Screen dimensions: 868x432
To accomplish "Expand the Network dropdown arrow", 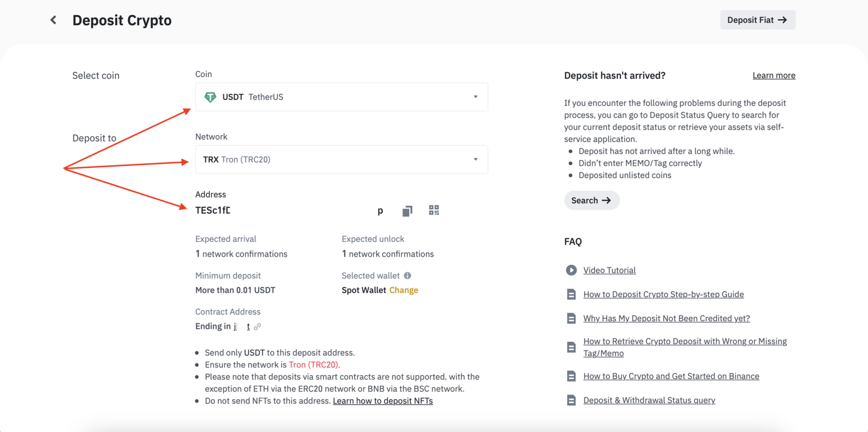I will 476,159.
